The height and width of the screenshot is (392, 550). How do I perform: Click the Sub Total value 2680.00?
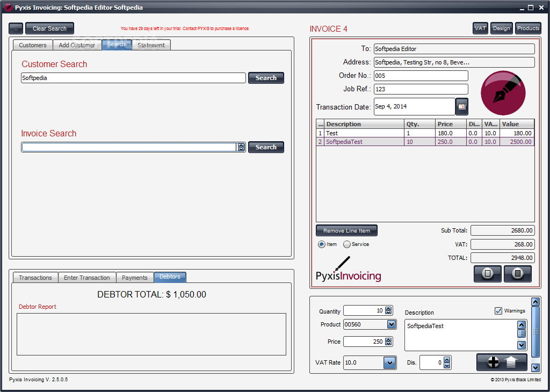point(503,231)
